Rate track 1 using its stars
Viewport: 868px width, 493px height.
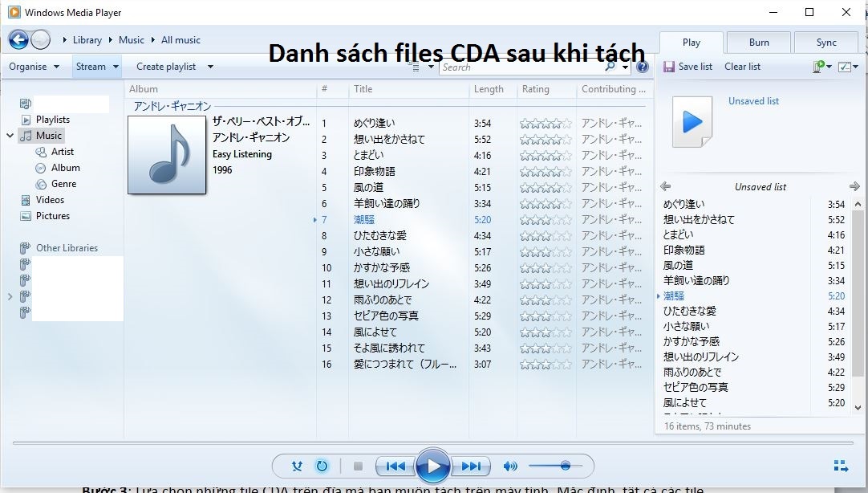[546, 124]
